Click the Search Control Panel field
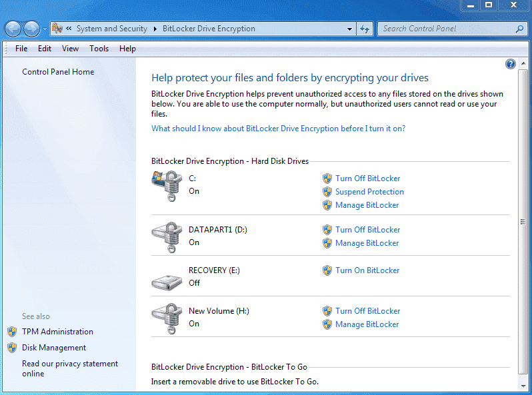The height and width of the screenshot is (395, 532). click(x=452, y=29)
